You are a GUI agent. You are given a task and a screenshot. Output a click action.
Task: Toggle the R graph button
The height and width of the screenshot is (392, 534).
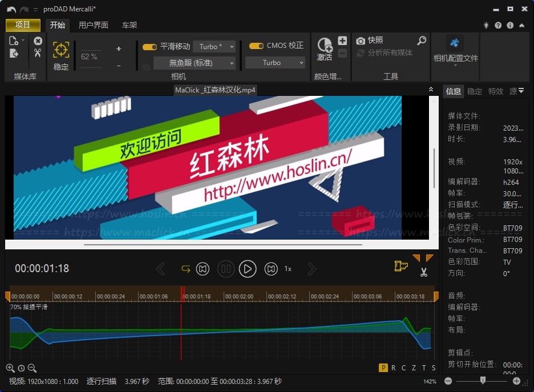click(393, 368)
